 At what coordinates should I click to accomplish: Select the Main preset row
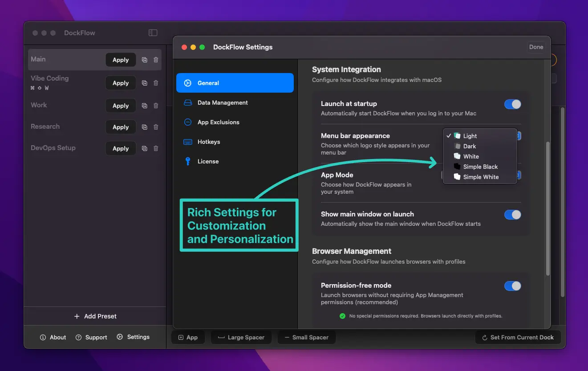pyautogui.click(x=95, y=60)
